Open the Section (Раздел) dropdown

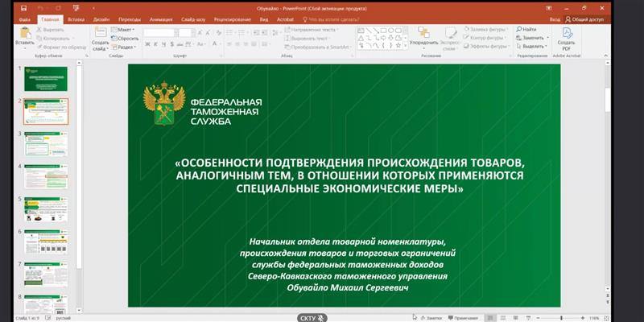point(126,47)
